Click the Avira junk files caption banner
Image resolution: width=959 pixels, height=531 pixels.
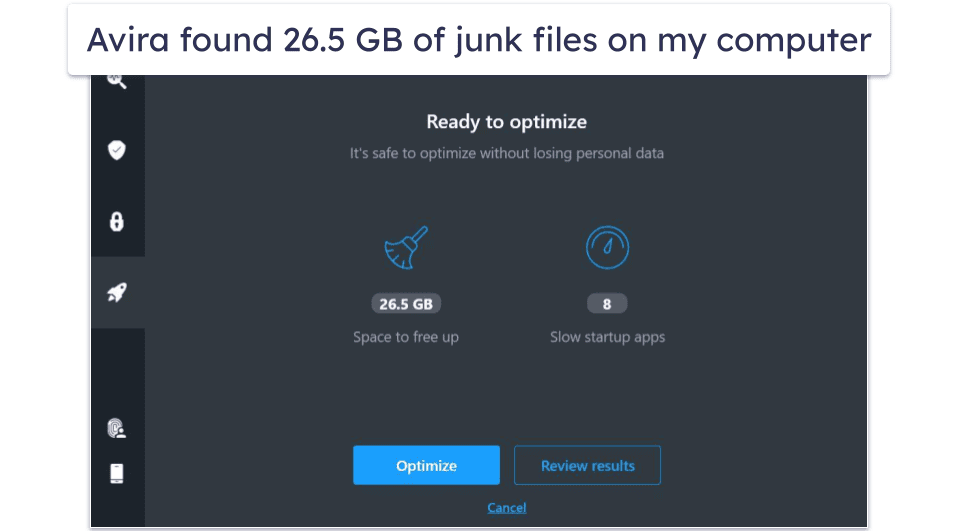[478, 40]
